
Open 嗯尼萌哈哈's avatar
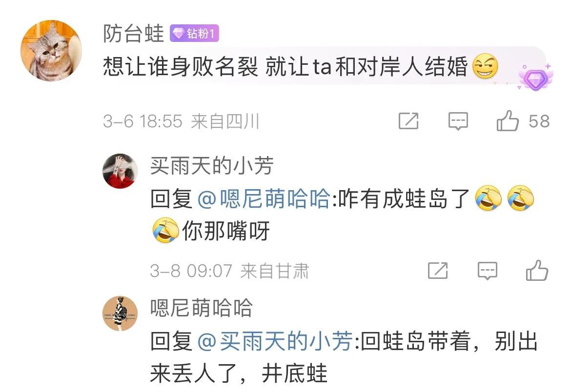point(120,314)
